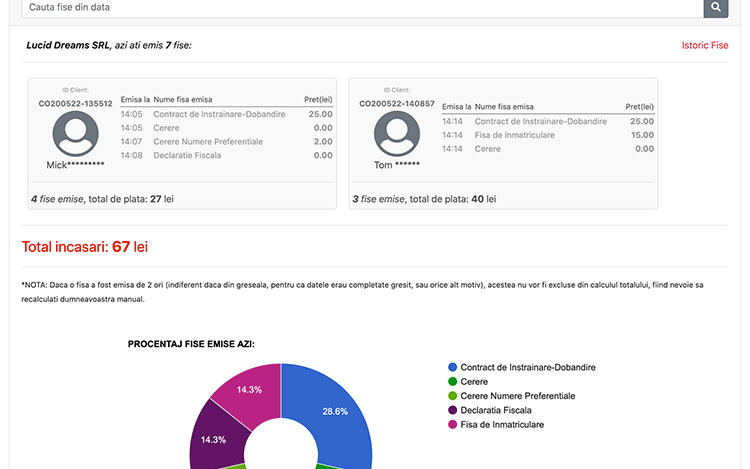This screenshot has width=750, height=469.
Task: Click Mick's 14:05 Contract de Instrainare-Dobandire row
Action: point(226,114)
